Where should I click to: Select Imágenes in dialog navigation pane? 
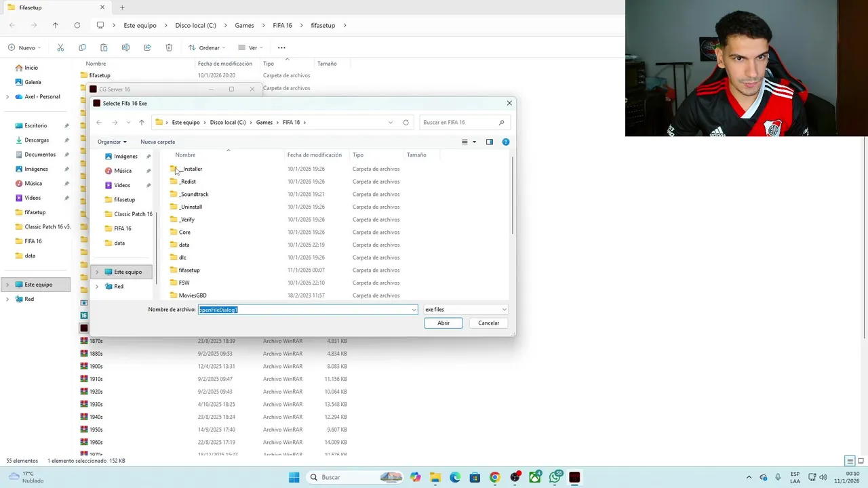coord(121,157)
